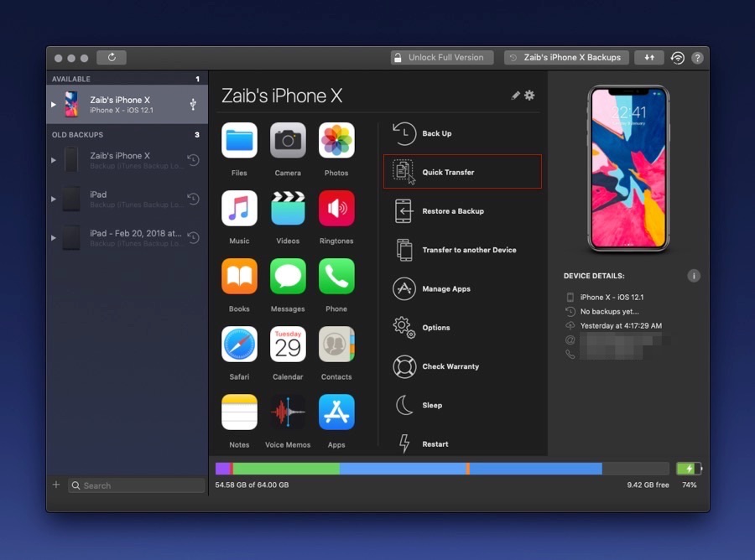Click backup history icon on iPad row
Image resolution: width=755 pixels, height=560 pixels.
pyautogui.click(x=194, y=199)
